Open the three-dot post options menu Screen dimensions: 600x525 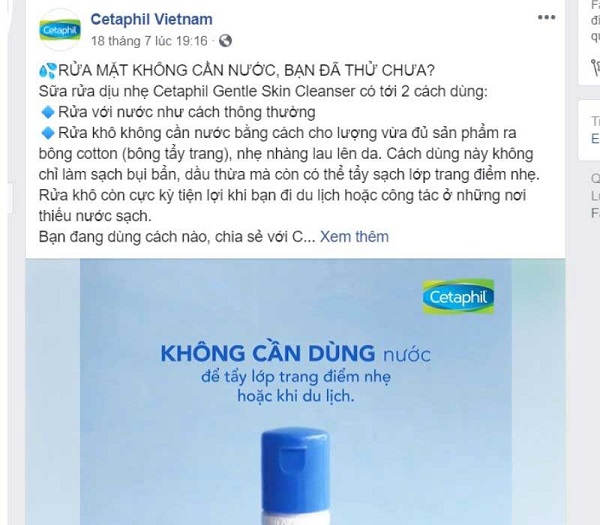pos(546,17)
